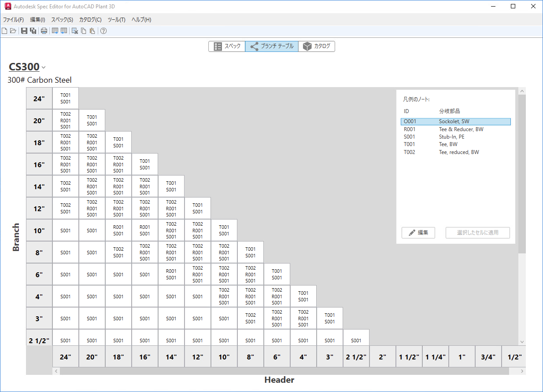Open the 編集(I) menu
Image resolution: width=543 pixels, height=392 pixels.
(x=37, y=20)
